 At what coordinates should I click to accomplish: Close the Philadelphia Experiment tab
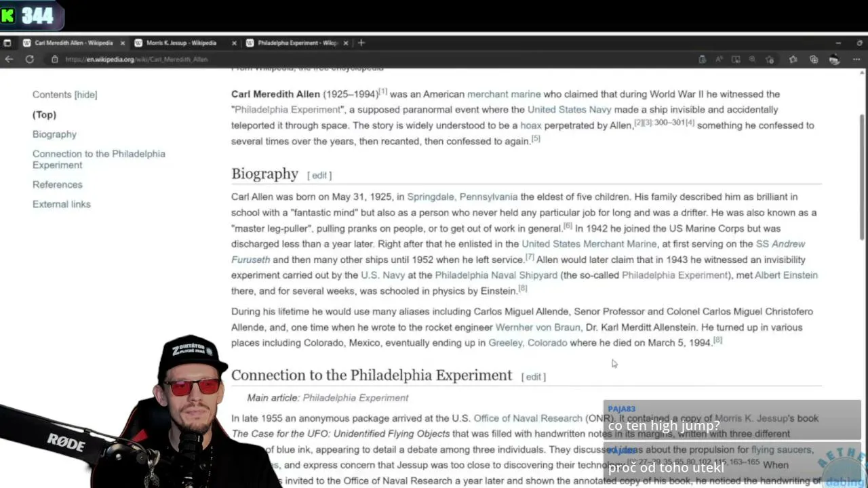[x=345, y=43]
